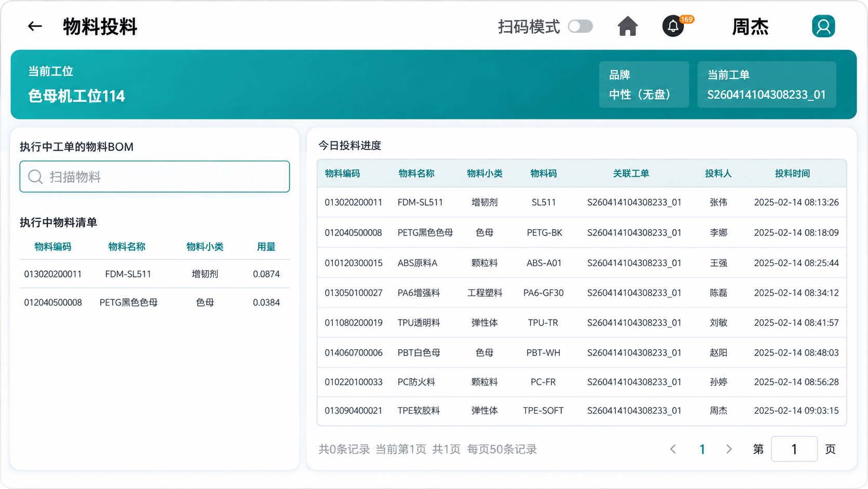Click 用量 column header
This screenshot has width=868, height=489.
[266, 247]
